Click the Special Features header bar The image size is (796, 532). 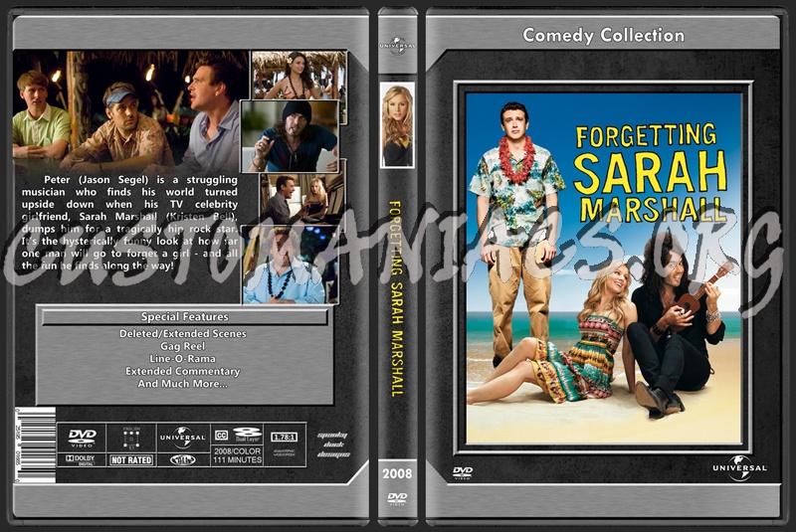185,317
